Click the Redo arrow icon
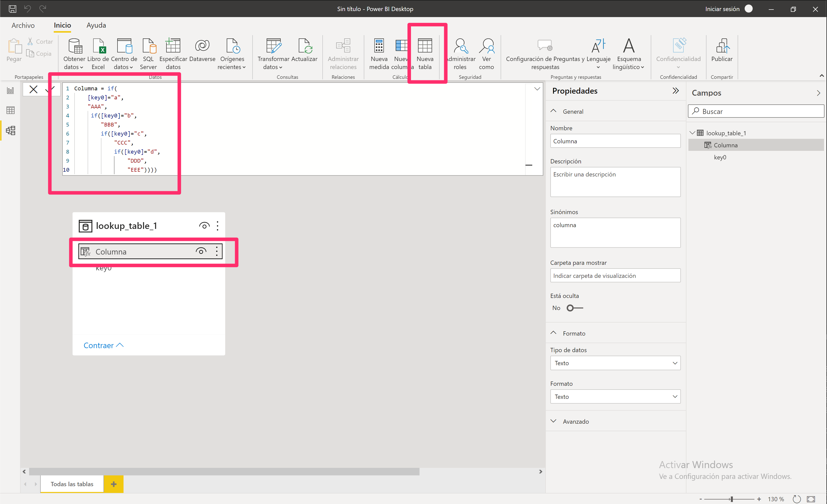The image size is (827, 504). (x=43, y=9)
